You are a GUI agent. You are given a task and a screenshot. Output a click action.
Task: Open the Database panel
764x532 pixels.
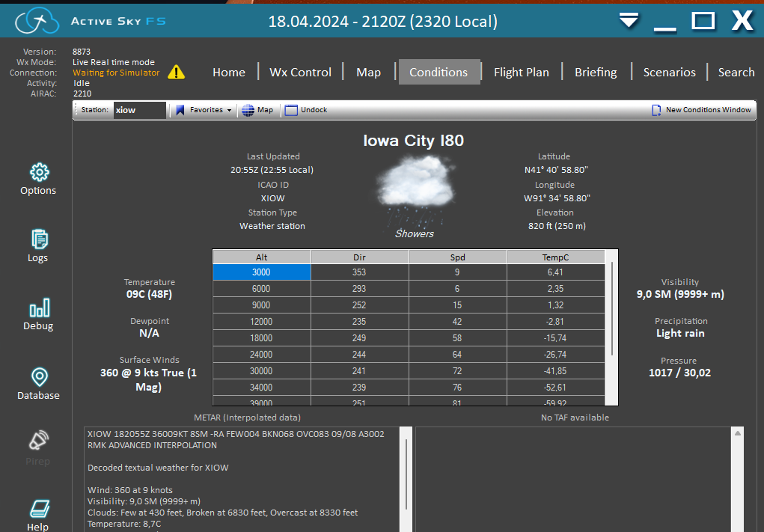click(38, 382)
